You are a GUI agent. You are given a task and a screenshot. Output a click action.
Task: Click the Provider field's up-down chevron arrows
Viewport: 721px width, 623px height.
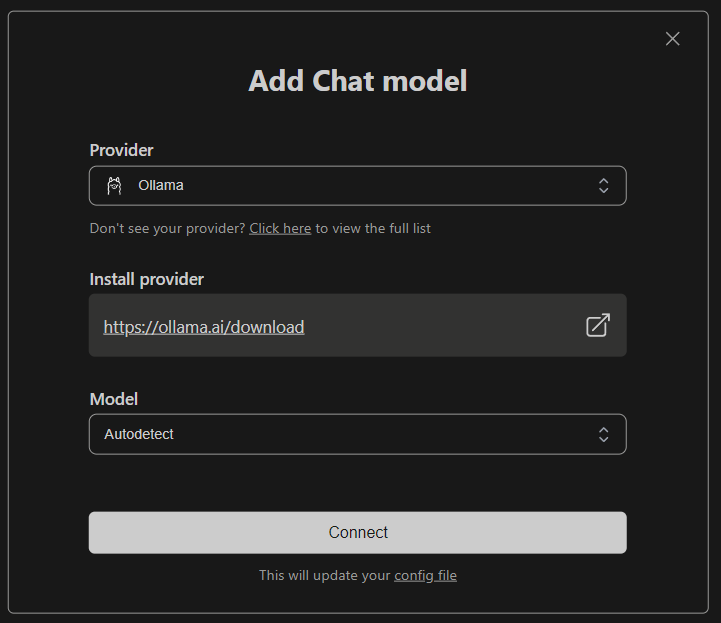tap(603, 185)
